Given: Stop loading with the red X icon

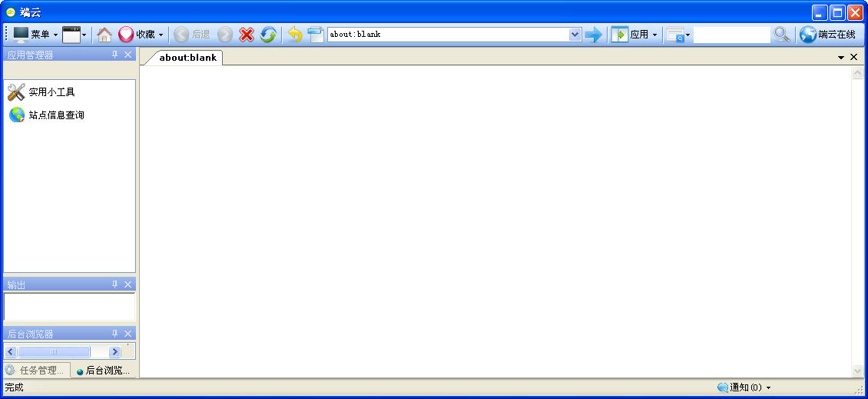Looking at the screenshot, I should pyautogui.click(x=247, y=35).
